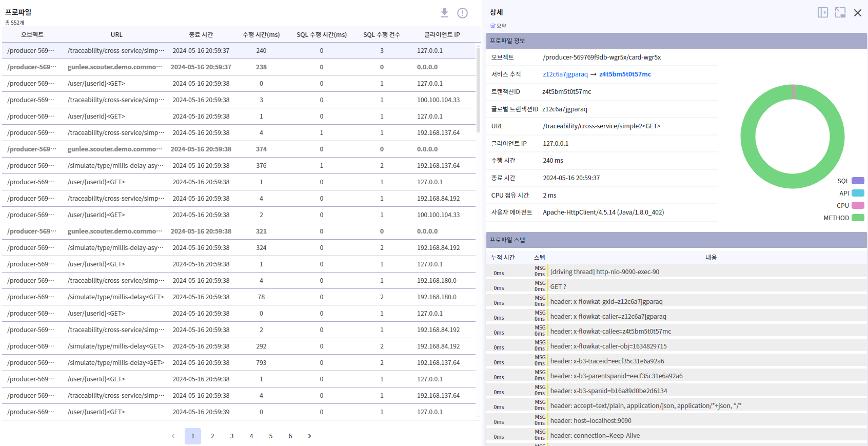Toggle the METHOD legend item
Screen dimensions: 868x446
(x=858, y=218)
